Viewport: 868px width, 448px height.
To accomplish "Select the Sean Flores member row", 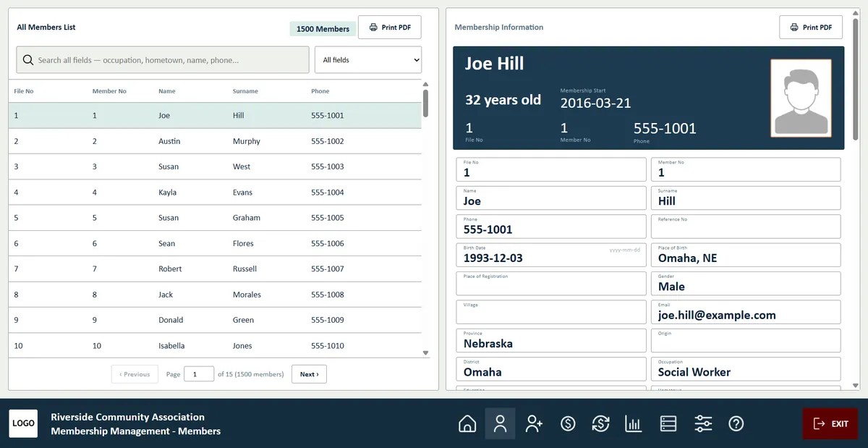I will (x=215, y=243).
